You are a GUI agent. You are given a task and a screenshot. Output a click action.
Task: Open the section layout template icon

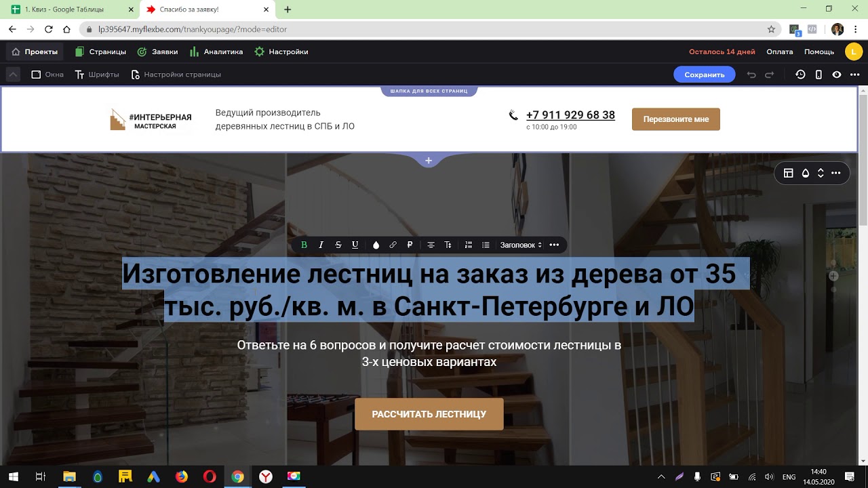(789, 173)
